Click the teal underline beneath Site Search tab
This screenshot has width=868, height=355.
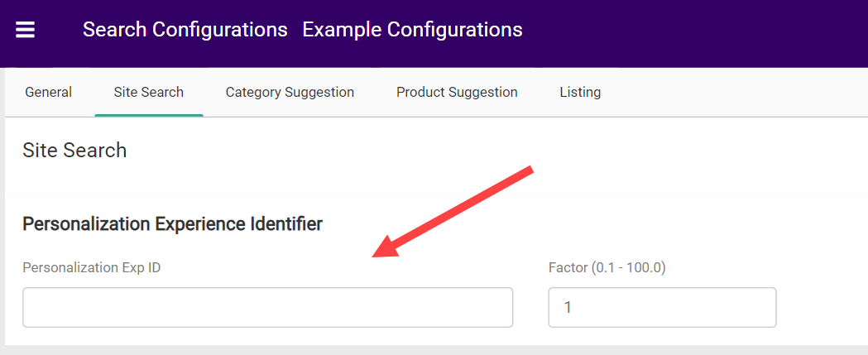point(149,115)
